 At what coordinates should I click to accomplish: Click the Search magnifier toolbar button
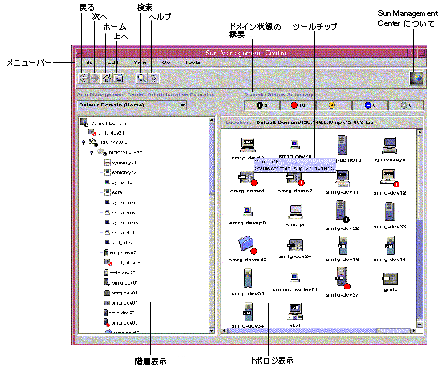pos(142,78)
